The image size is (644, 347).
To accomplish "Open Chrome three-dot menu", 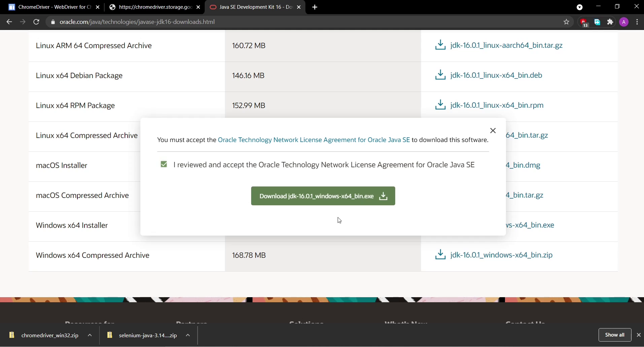I will tap(638, 22).
